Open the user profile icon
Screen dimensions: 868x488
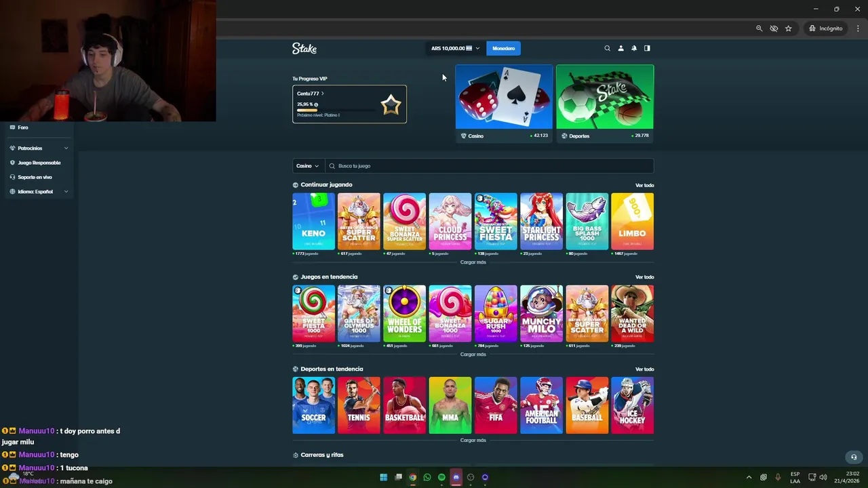coord(620,48)
